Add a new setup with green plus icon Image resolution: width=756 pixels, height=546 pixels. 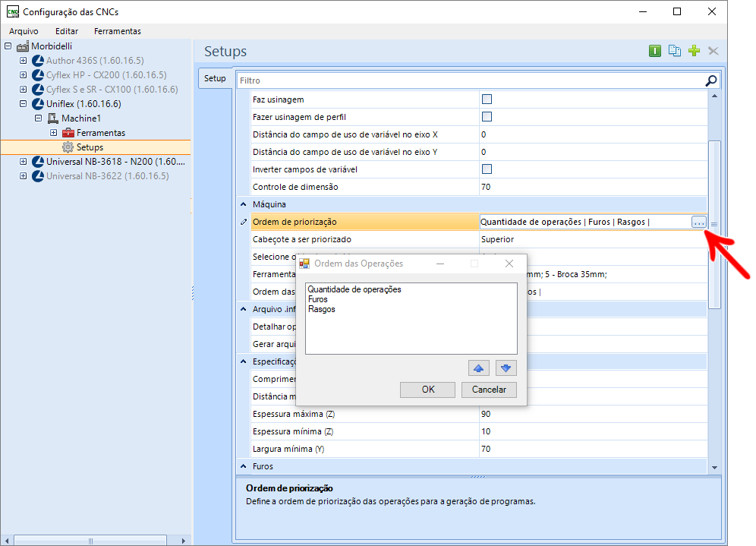click(x=694, y=51)
